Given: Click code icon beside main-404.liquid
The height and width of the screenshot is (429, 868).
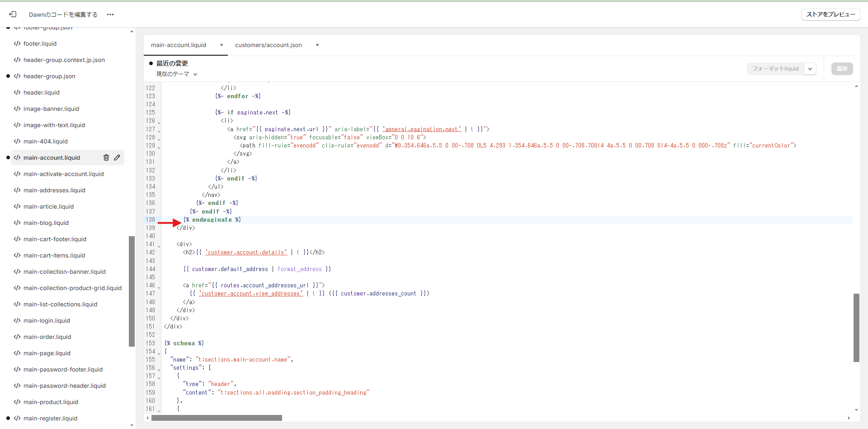Looking at the screenshot, I should [x=17, y=141].
